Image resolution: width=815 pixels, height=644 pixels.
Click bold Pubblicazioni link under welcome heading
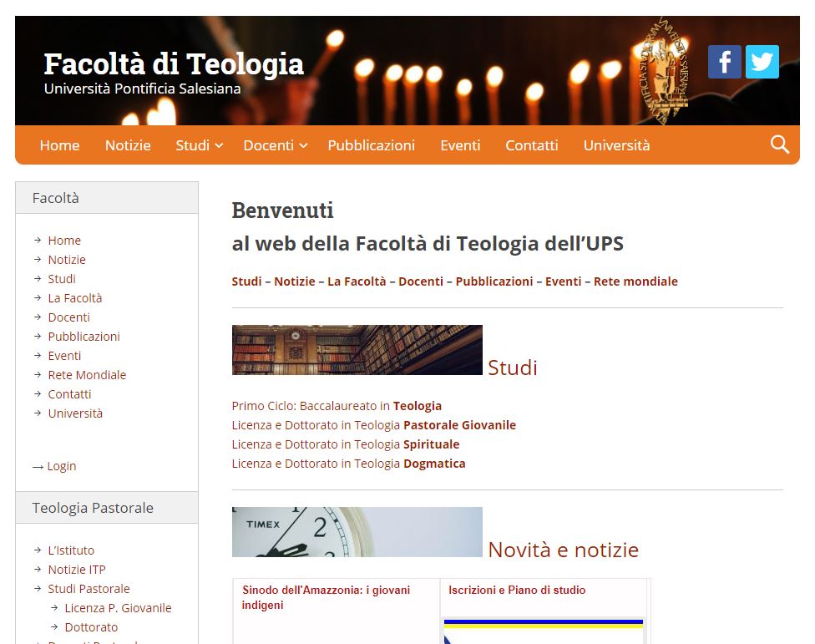pos(494,281)
